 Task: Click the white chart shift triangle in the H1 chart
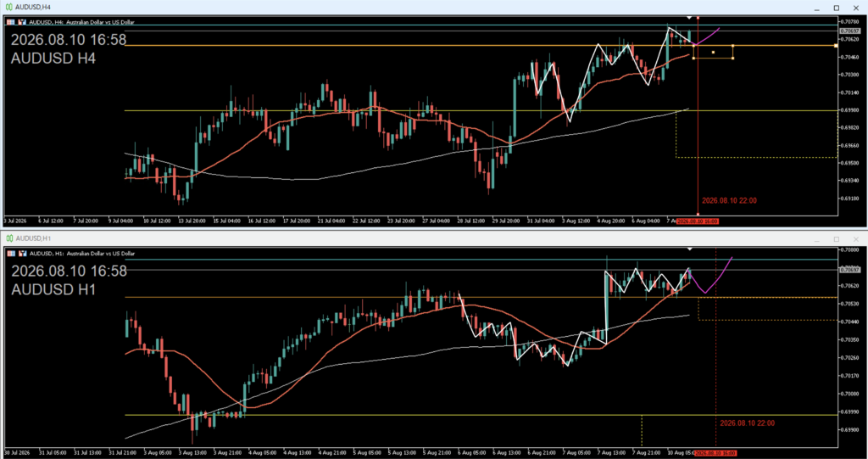(689, 249)
